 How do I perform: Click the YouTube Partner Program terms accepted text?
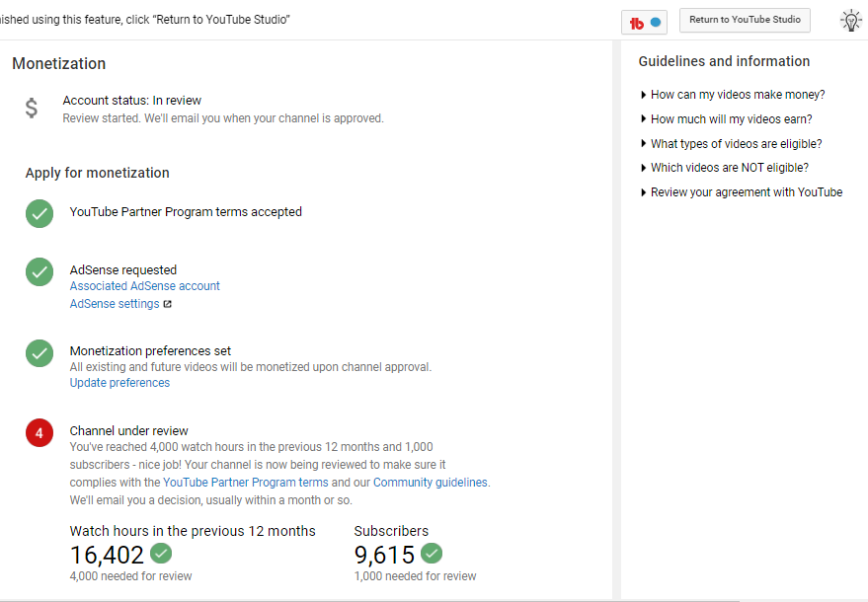pyautogui.click(x=186, y=212)
